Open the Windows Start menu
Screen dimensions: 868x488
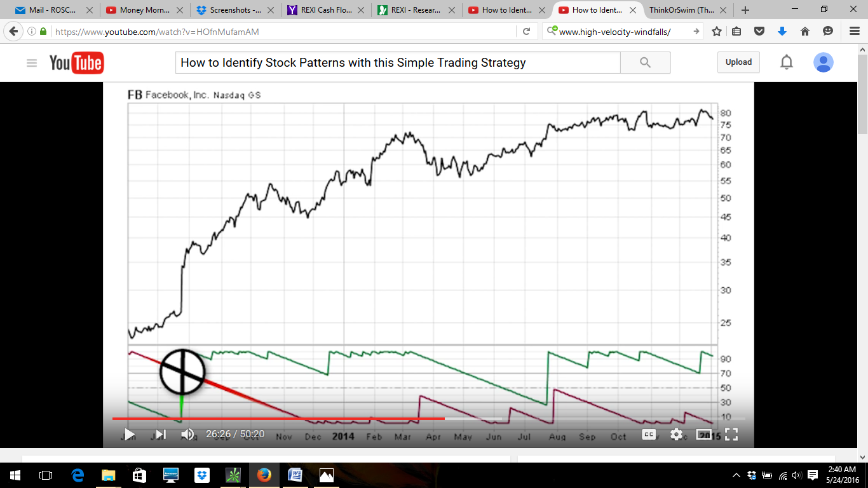[15, 475]
